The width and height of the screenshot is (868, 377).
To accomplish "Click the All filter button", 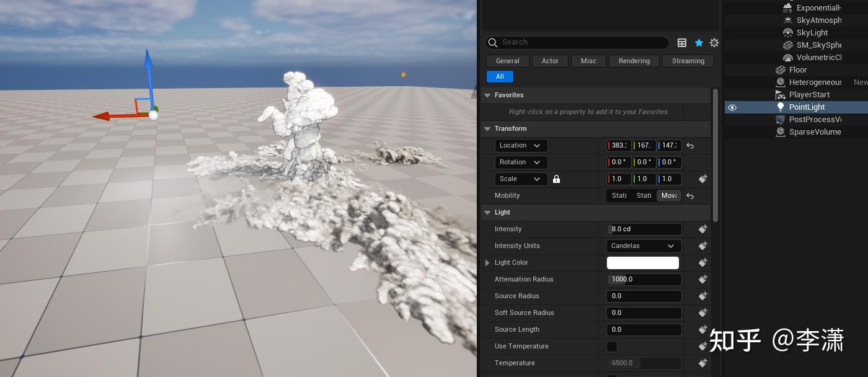I will [500, 77].
